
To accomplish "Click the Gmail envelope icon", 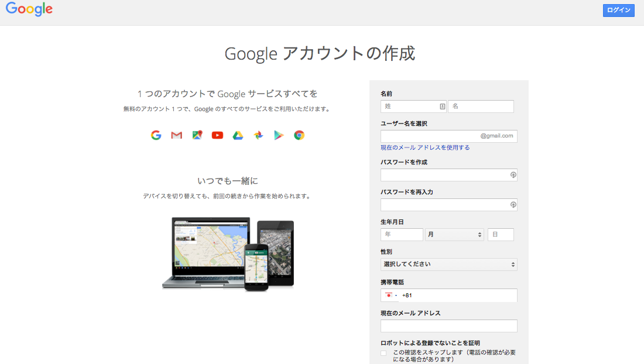I will [177, 135].
